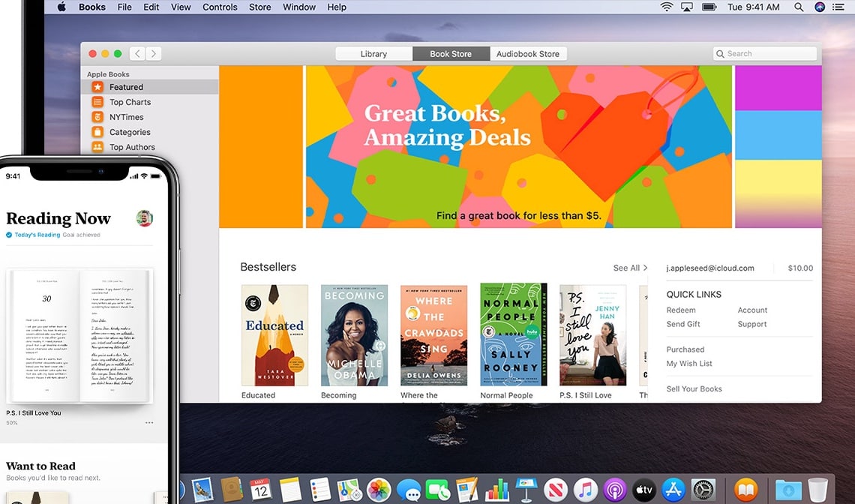
Task: Click the Redeem quick link
Action: click(x=681, y=310)
